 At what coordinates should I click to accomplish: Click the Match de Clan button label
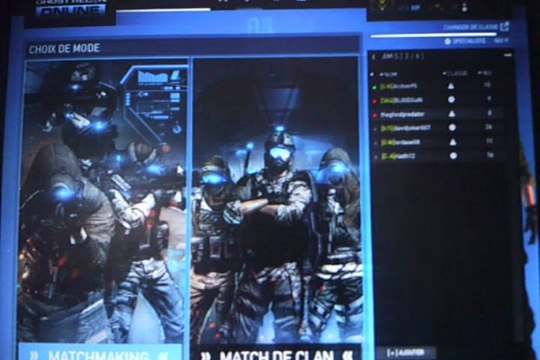click(277, 354)
